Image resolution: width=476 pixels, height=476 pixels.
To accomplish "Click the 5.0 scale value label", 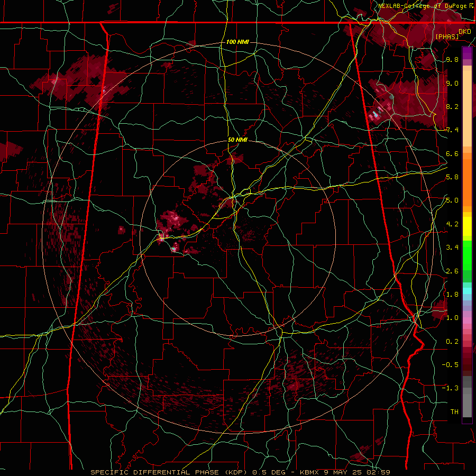I will click(x=452, y=200).
